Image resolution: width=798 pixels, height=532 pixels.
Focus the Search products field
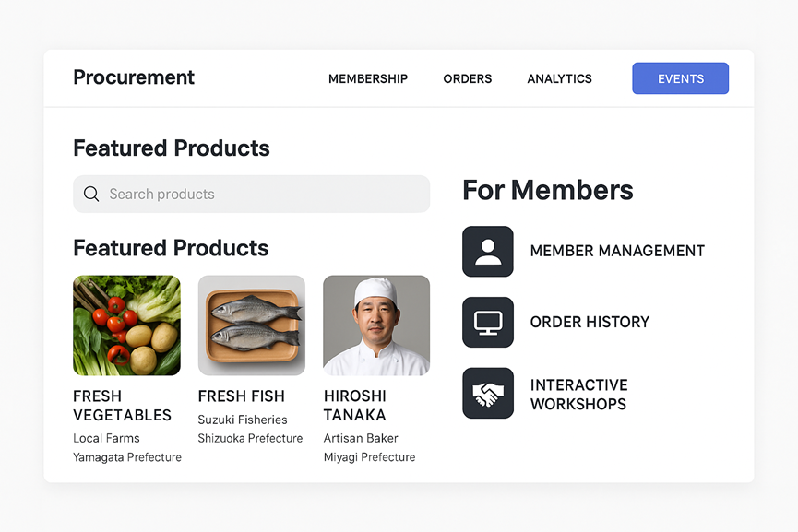pos(263,194)
